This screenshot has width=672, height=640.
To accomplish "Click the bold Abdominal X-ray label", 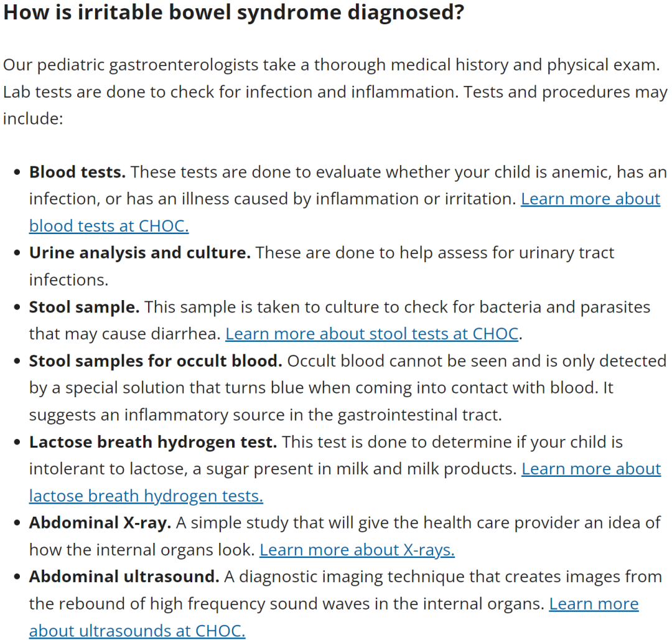I will click(100, 523).
